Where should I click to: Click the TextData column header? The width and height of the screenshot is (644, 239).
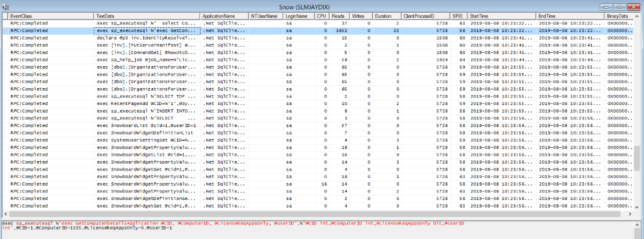click(x=147, y=16)
